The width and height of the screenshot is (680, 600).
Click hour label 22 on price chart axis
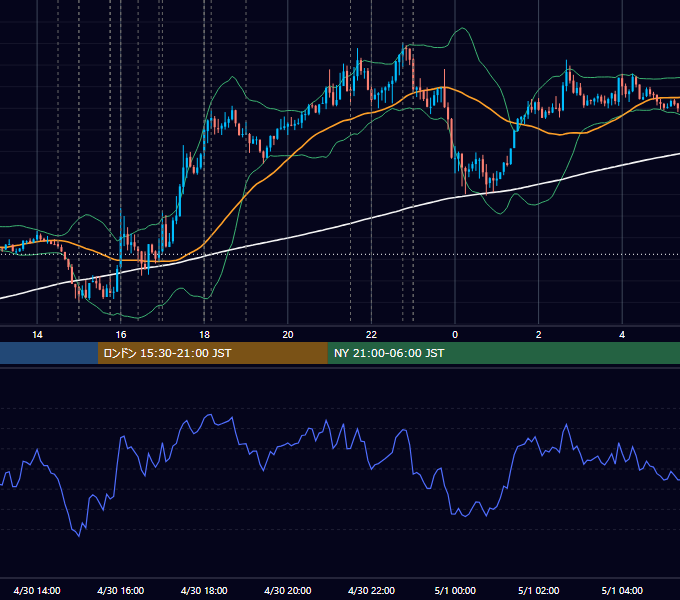(371, 334)
